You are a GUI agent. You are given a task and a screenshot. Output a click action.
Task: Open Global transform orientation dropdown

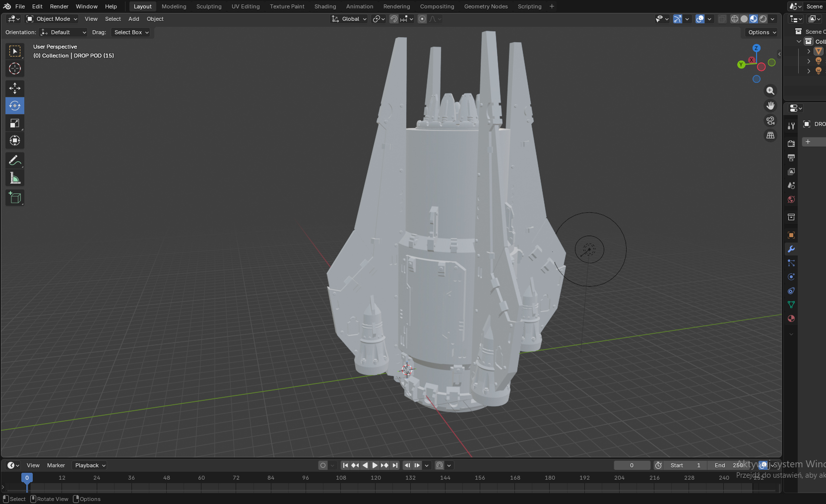tap(350, 19)
